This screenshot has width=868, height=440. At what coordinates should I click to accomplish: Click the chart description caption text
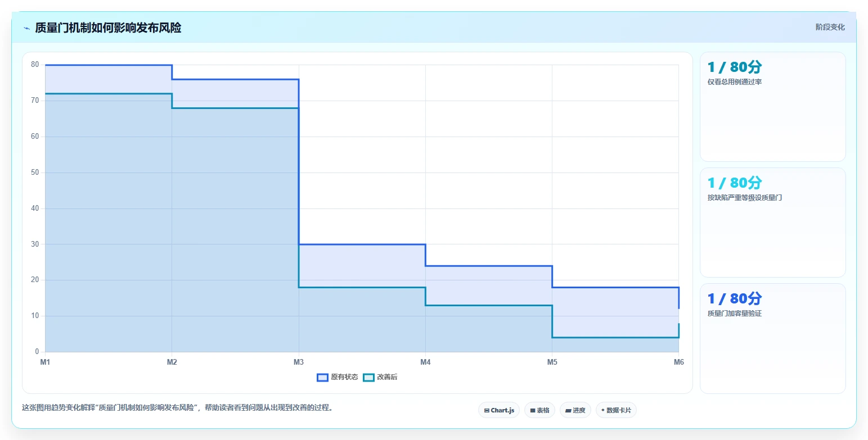coord(177,408)
